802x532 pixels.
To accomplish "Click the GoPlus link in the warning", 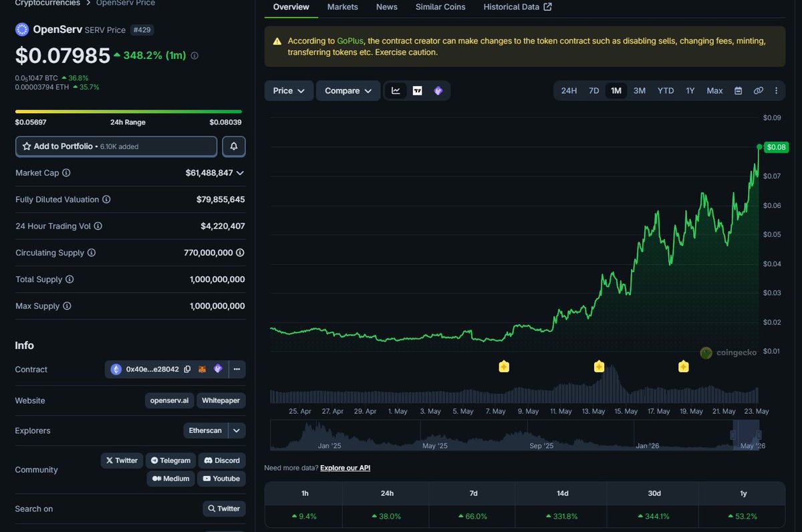I will [350, 41].
